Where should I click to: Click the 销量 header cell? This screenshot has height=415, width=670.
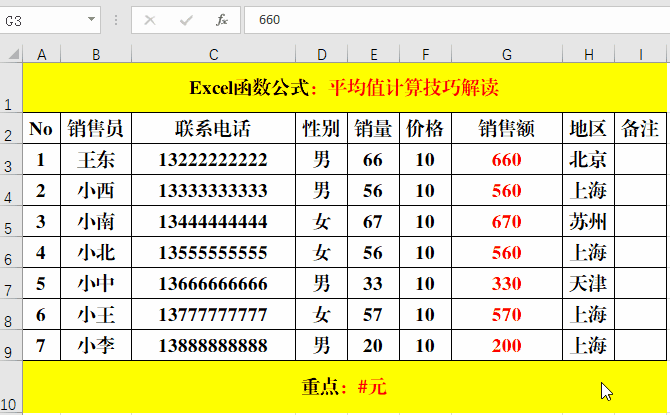(374, 128)
